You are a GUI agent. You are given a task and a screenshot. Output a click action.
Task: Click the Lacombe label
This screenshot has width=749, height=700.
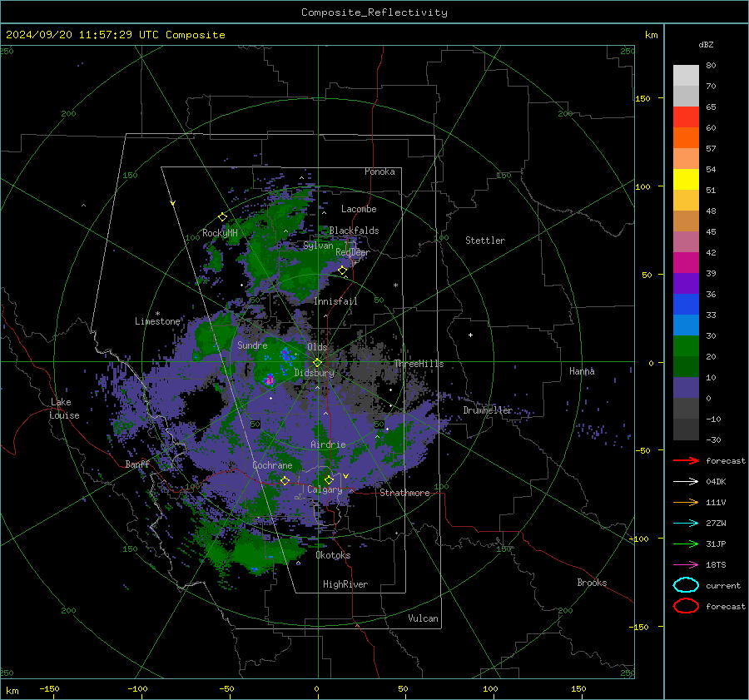coord(359,209)
